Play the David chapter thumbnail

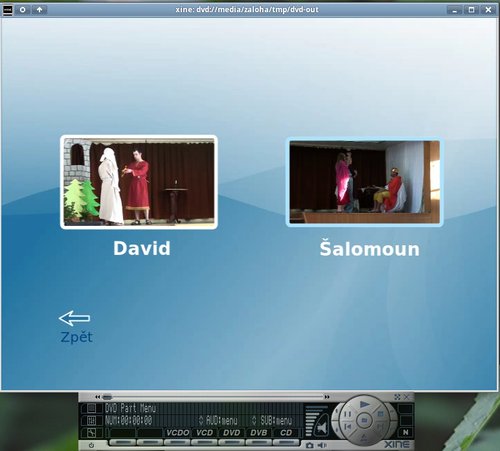(139, 182)
